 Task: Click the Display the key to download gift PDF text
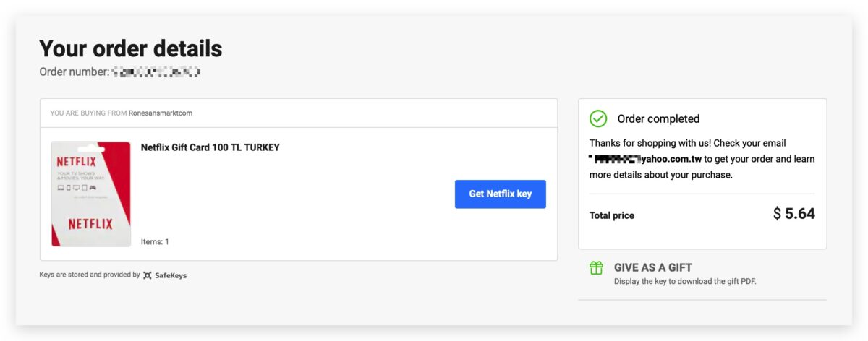pyautogui.click(x=685, y=281)
